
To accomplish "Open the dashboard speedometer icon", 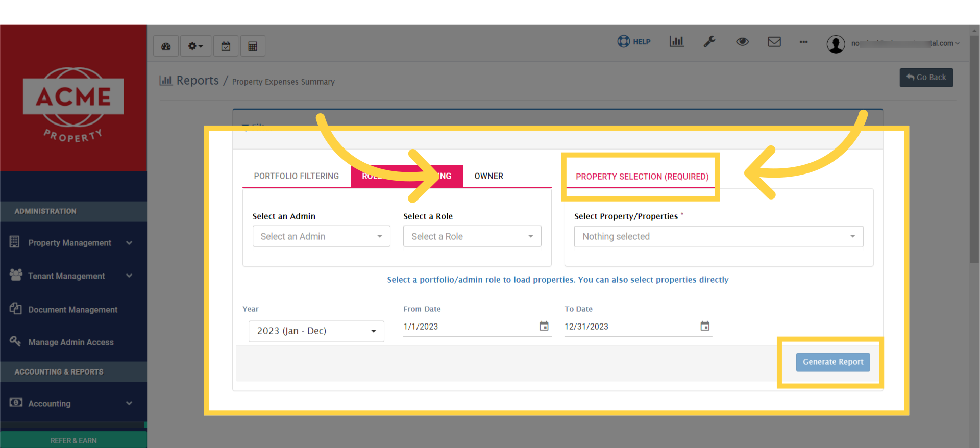I will click(x=166, y=46).
